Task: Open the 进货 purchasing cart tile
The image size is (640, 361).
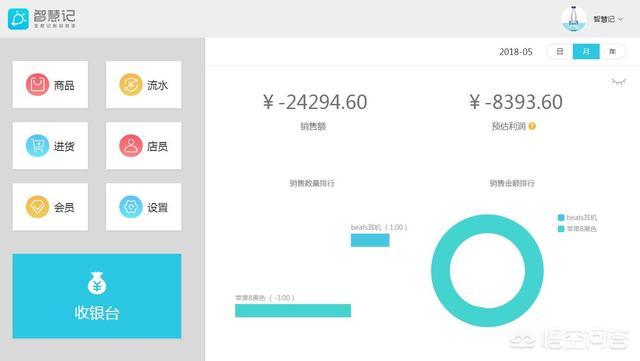Action: [x=50, y=146]
